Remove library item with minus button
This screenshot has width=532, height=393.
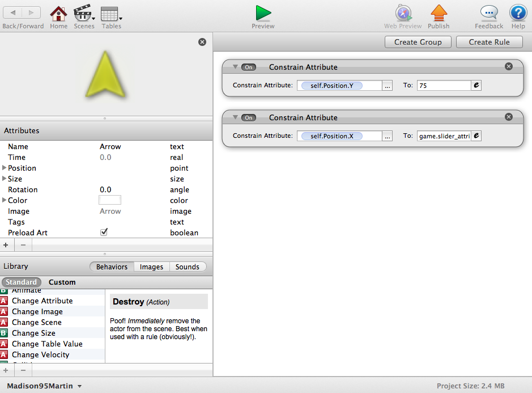pyautogui.click(x=23, y=370)
